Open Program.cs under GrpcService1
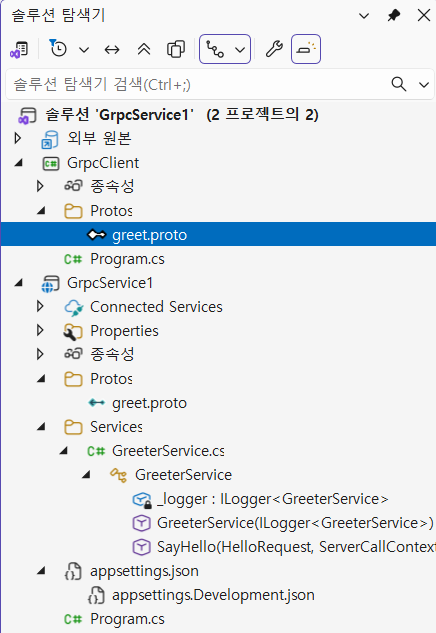436x633 pixels. 127,619
